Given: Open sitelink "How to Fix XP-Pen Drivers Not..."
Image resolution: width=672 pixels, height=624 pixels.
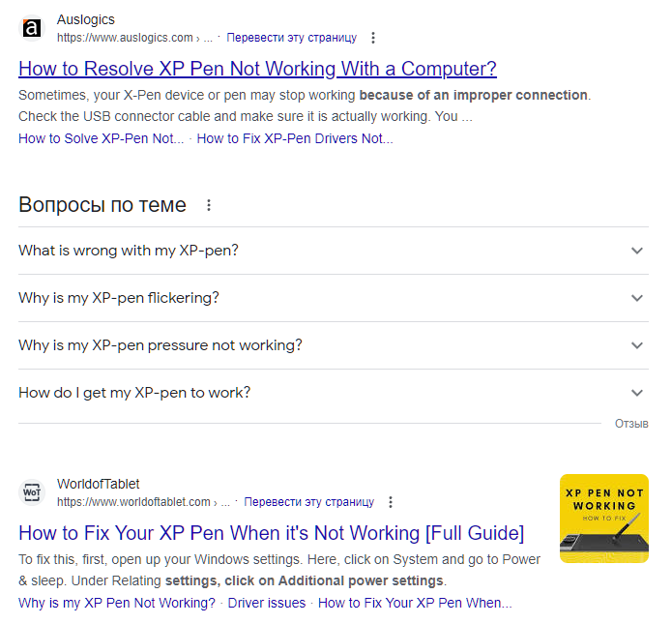Looking at the screenshot, I should pos(295,138).
